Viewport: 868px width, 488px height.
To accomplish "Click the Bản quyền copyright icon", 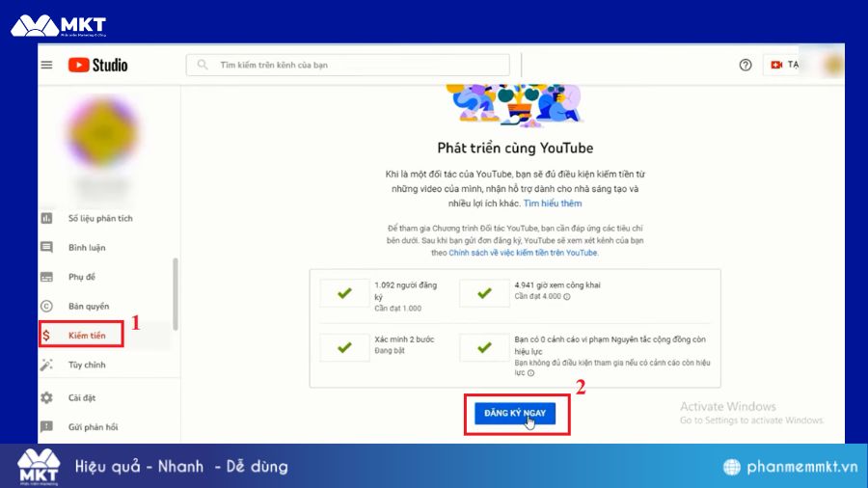I will [46, 307].
